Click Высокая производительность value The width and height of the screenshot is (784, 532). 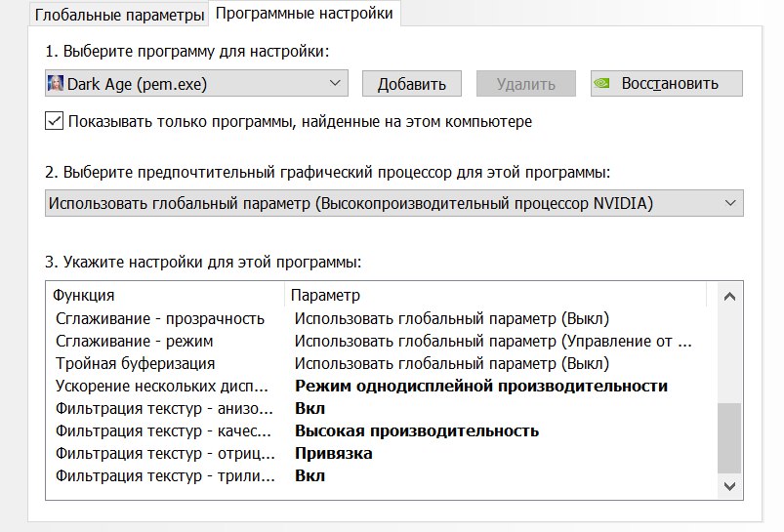point(417,431)
